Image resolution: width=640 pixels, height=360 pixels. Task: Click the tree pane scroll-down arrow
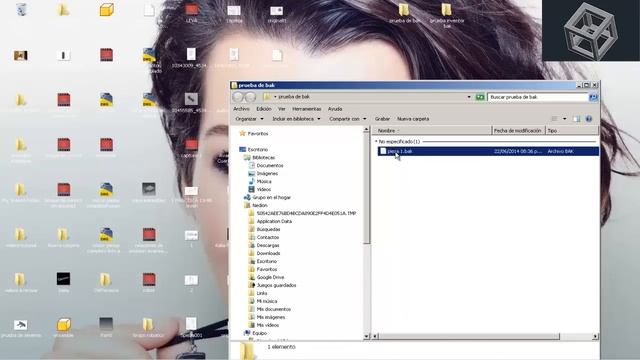366,336
